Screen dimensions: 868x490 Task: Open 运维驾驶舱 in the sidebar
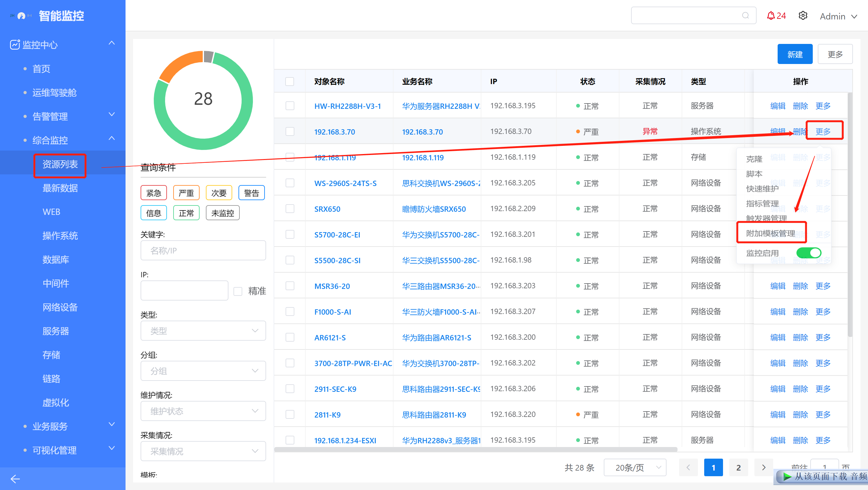pos(54,93)
